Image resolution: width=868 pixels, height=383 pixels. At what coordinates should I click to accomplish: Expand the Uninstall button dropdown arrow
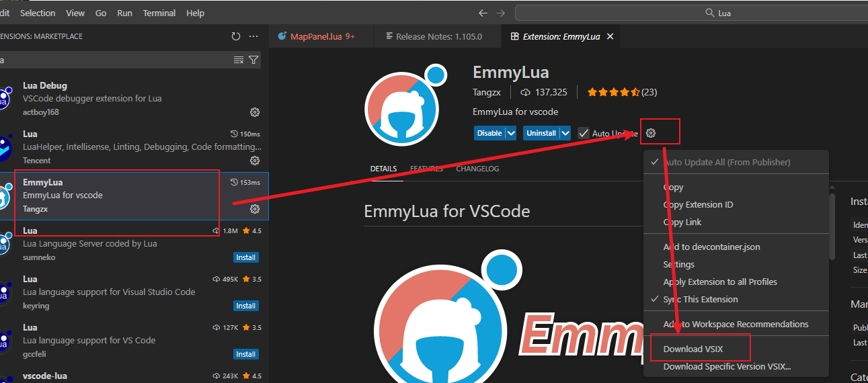coord(565,133)
